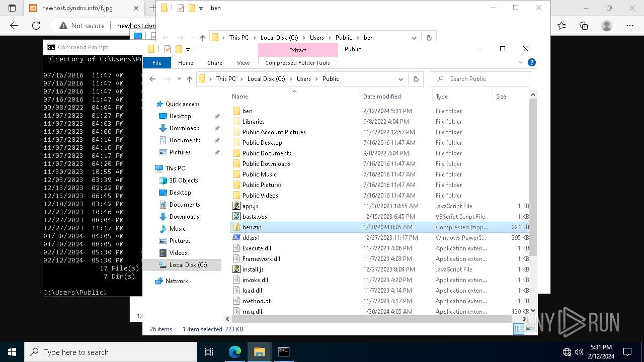This screenshot has height=362, width=644.
Task: Open Microsoft Edge from taskbar
Action: tap(235, 352)
